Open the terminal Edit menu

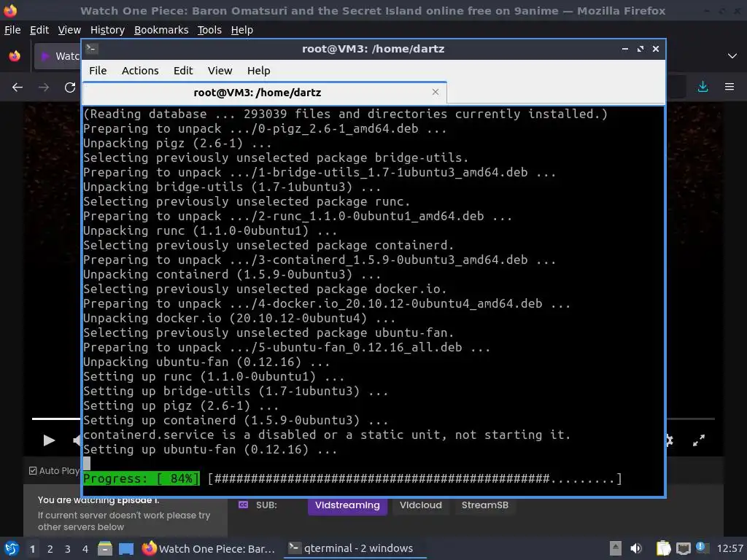click(183, 71)
